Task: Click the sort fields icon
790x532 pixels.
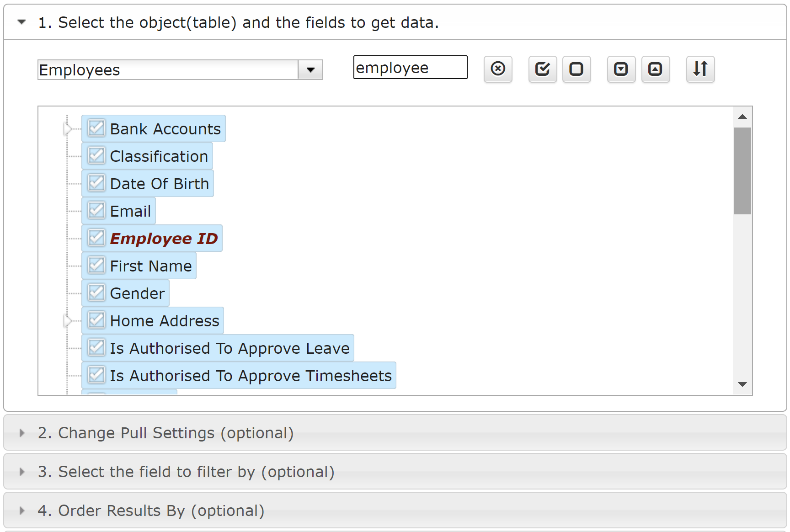Action: tap(700, 69)
